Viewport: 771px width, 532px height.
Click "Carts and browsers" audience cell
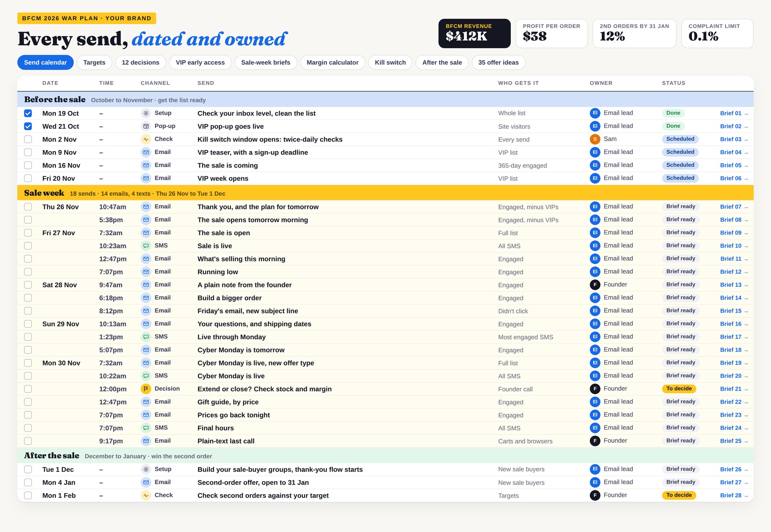click(x=525, y=441)
